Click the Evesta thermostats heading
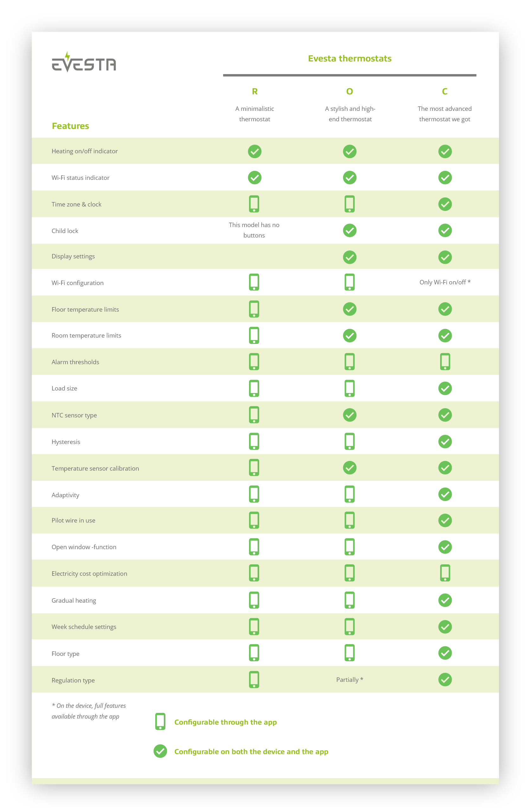Viewport: 531px width, 812px height. (349, 59)
